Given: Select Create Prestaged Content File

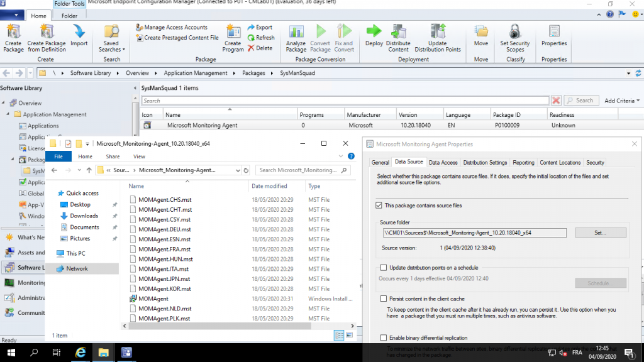Looking at the screenshot, I should 177,37.
